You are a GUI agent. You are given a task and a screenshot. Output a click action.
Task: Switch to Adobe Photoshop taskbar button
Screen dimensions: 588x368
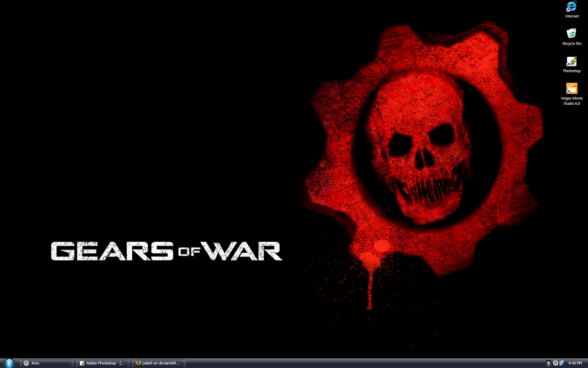coord(103,363)
